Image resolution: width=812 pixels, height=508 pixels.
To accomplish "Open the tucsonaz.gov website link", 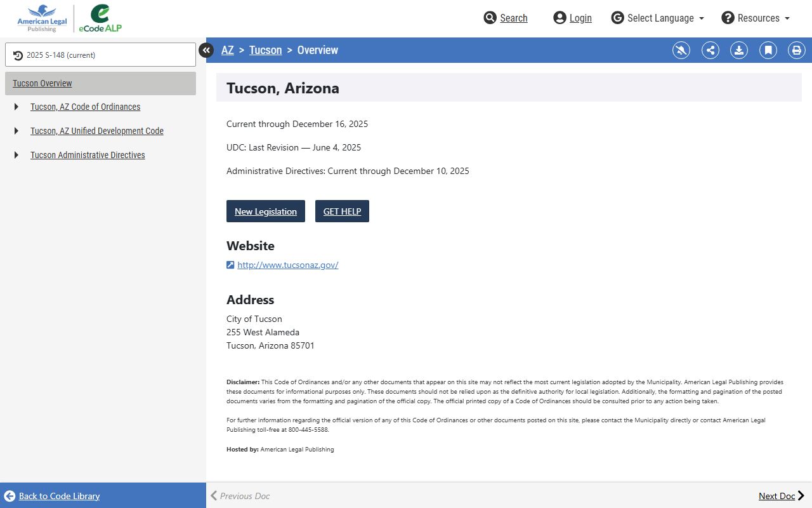I will coord(287,265).
